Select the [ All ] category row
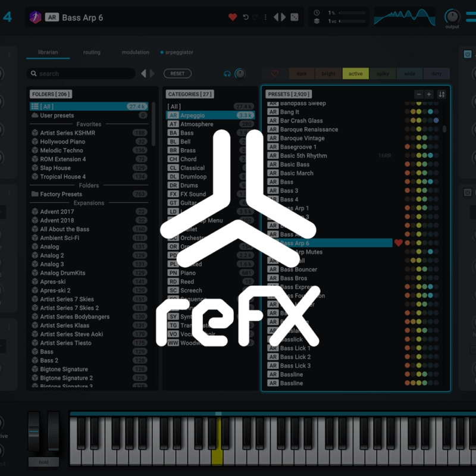The image size is (476, 476). 211,107
